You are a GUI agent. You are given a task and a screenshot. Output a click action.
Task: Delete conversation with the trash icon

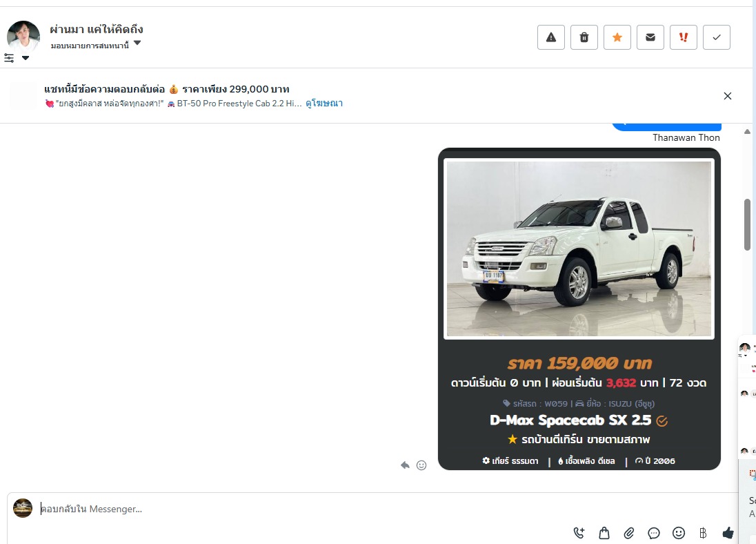[x=584, y=37]
